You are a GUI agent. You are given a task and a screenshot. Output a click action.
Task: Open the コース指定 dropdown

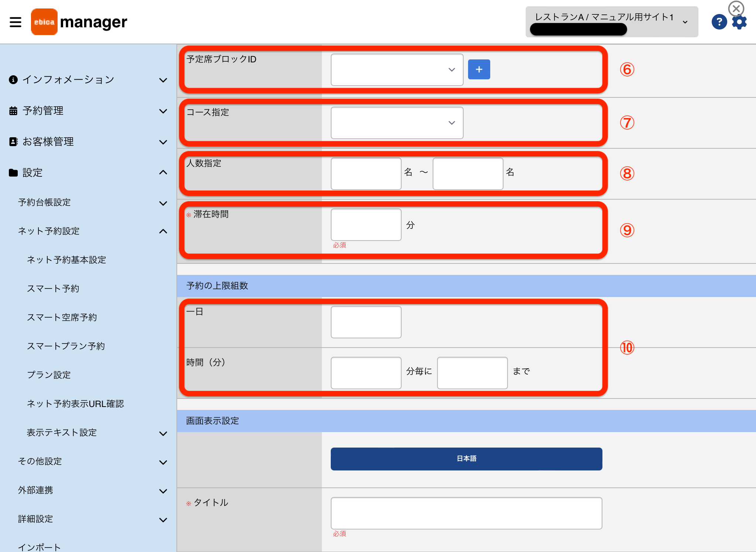click(397, 123)
